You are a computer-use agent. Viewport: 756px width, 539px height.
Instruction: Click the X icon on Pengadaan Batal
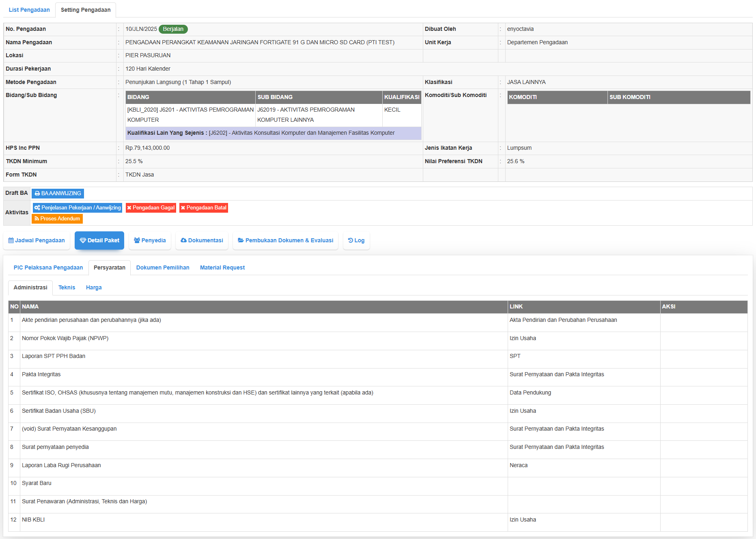[183, 208]
